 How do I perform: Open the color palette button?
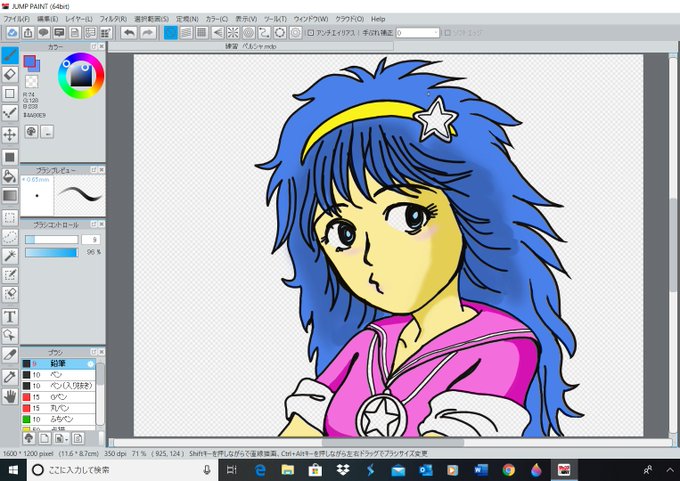pyautogui.click(x=31, y=131)
